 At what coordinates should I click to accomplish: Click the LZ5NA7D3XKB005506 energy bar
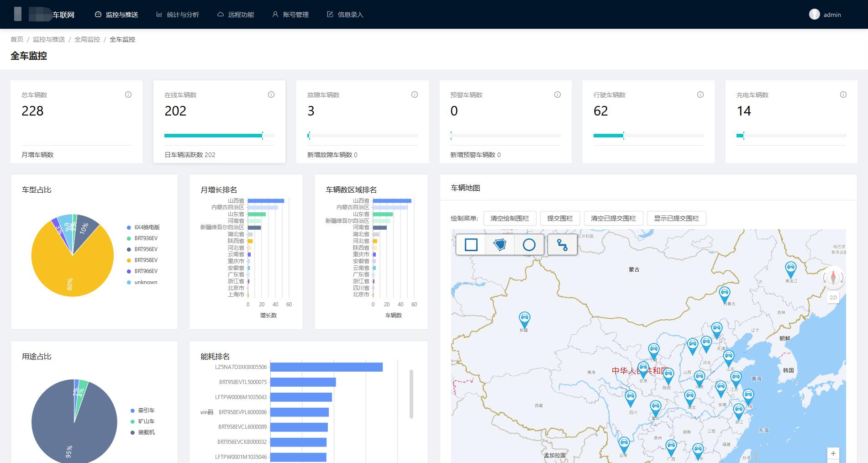[x=326, y=367]
